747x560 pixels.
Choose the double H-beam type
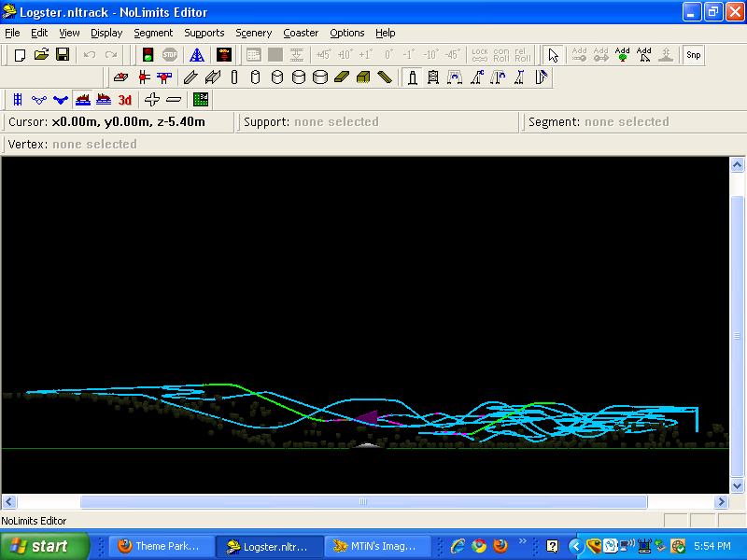pyautogui.click(x=213, y=77)
